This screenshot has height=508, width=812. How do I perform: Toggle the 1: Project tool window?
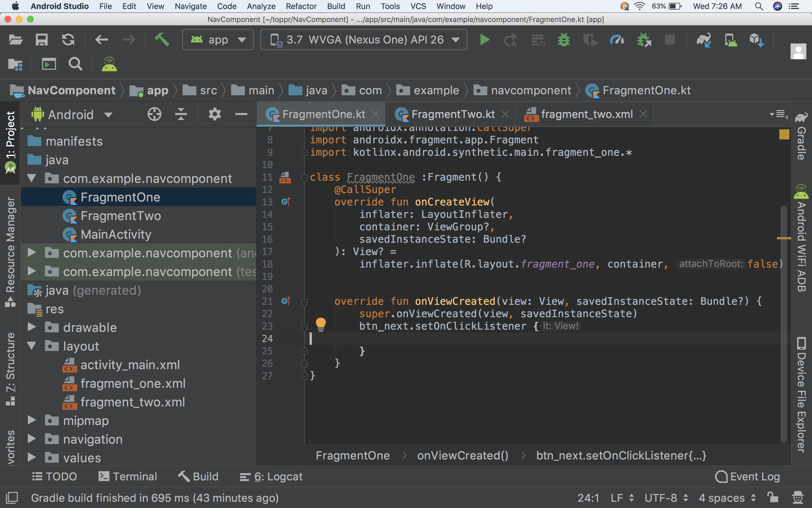coord(10,143)
